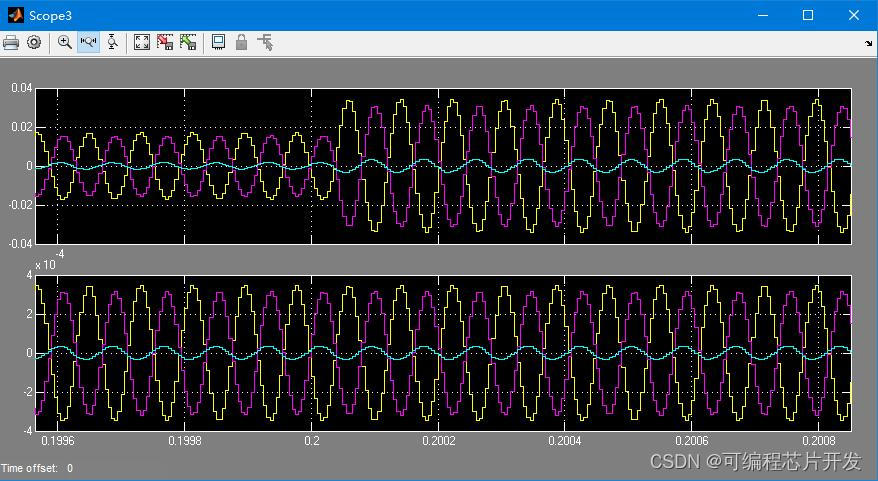Toggle the Zoom X-axis tool
Image resolution: width=878 pixels, height=481 pixels.
point(88,43)
